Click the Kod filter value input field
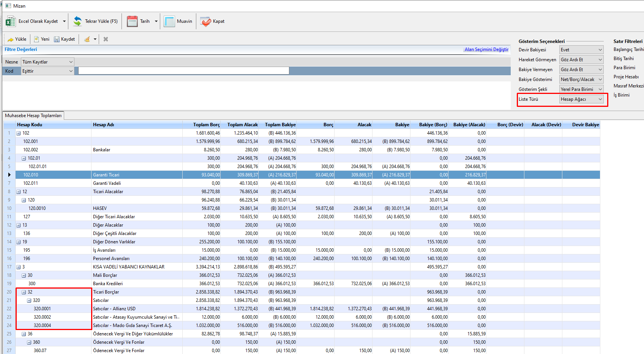The width and height of the screenshot is (644, 354). [183, 71]
